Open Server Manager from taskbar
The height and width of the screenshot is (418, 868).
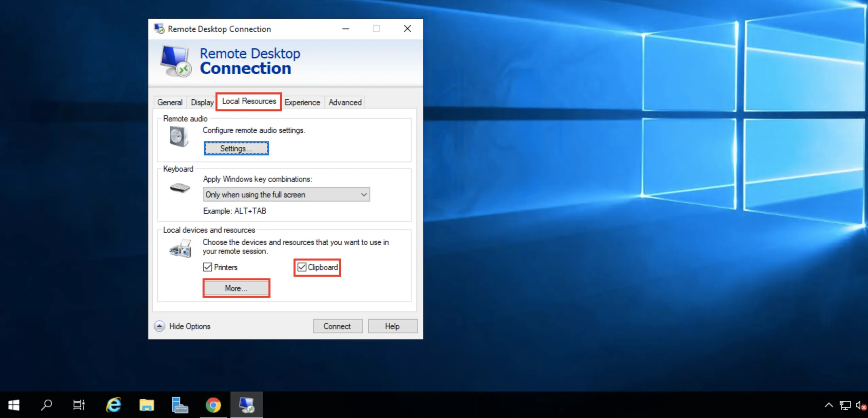tap(180, 405)
